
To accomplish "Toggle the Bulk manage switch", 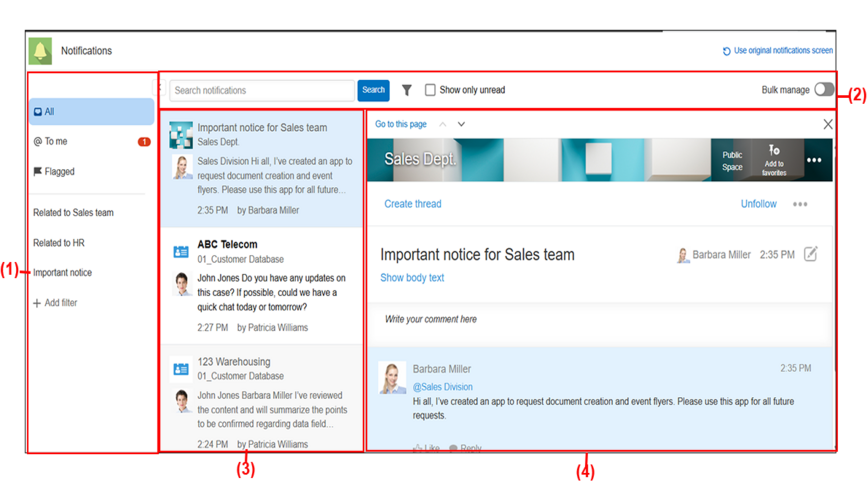I will [823, 90].
